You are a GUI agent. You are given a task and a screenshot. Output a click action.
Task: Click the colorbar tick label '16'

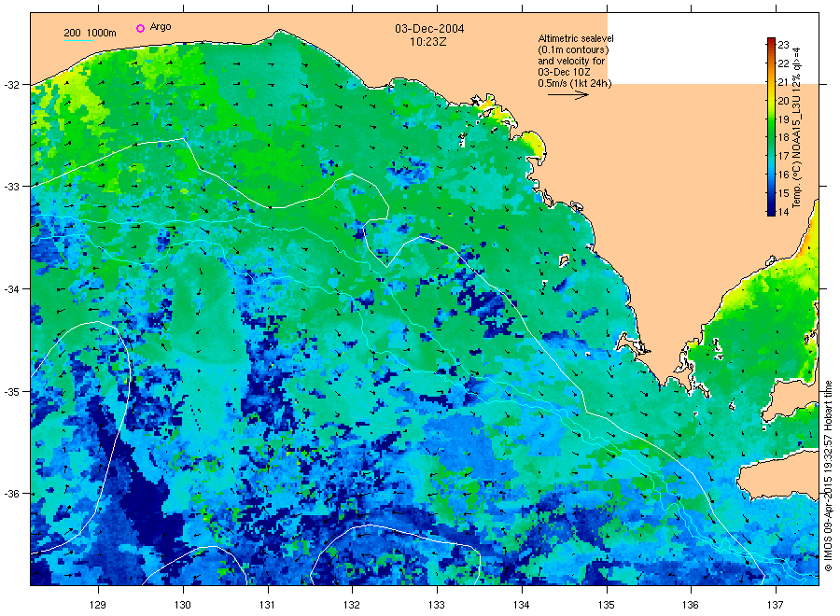(x=783, y=175)
